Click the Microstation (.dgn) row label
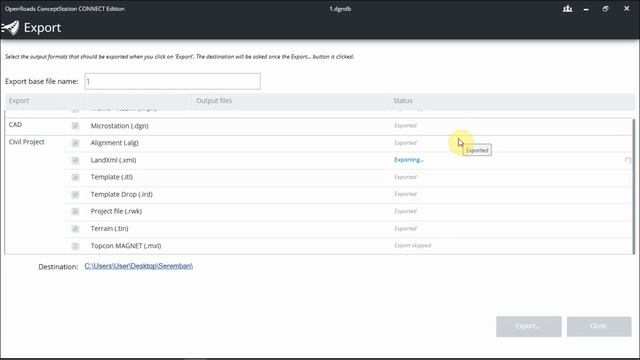 (x=120, y=126)
